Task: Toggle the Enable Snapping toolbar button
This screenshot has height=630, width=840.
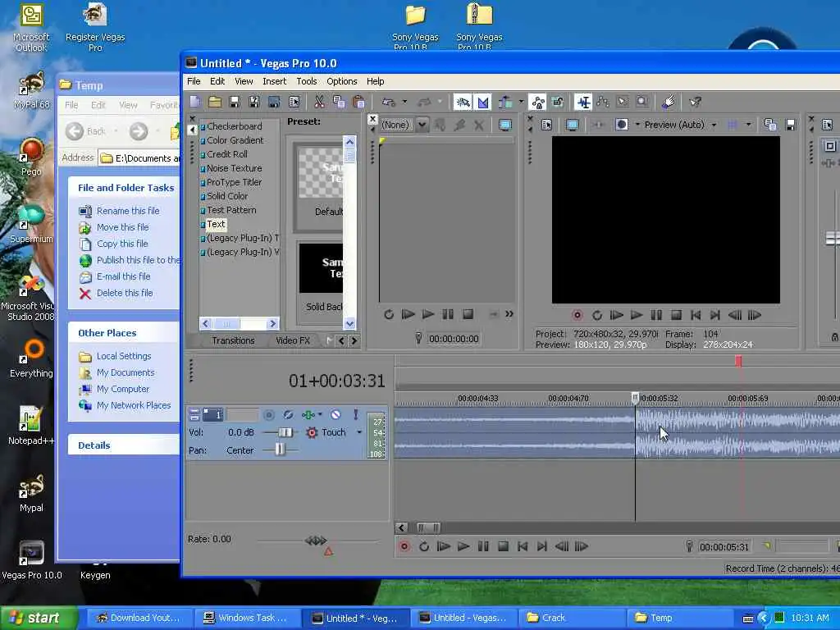Action: (463, 102)
